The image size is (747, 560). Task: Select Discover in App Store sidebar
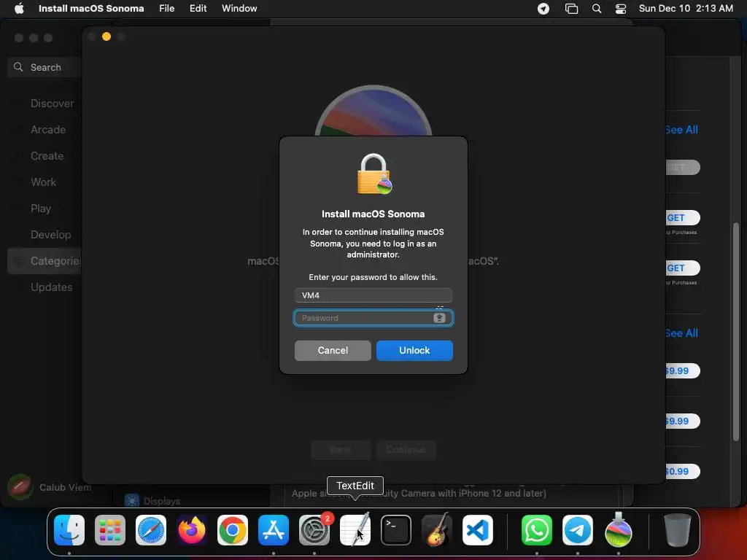point(52,104)
